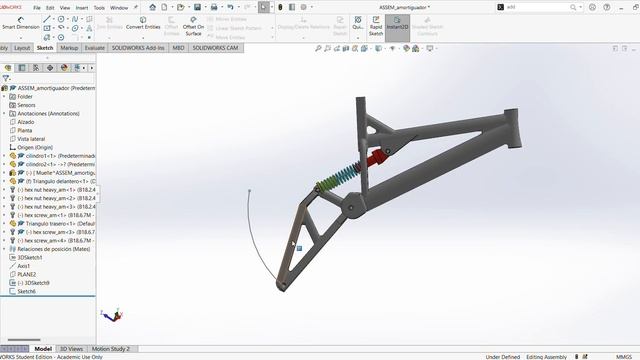Click the Rebuild traffic light icon

click(x=280, y=7)
